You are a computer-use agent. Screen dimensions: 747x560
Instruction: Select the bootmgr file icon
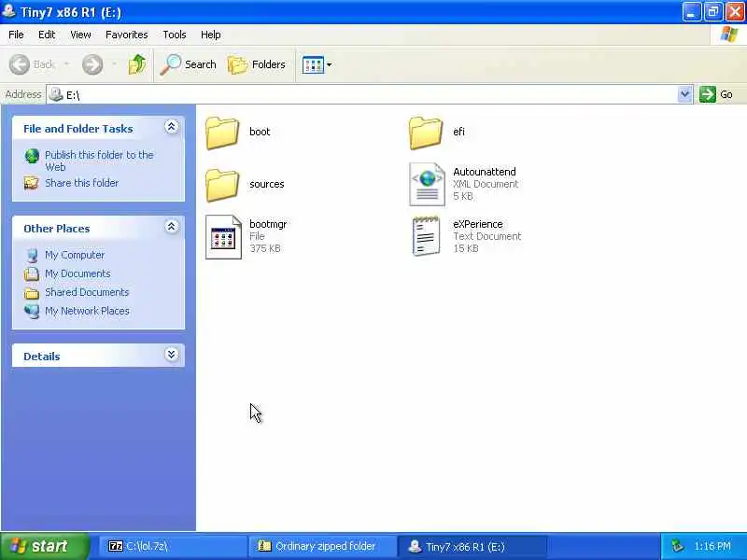pyautogui.click(x=223, y=237)
